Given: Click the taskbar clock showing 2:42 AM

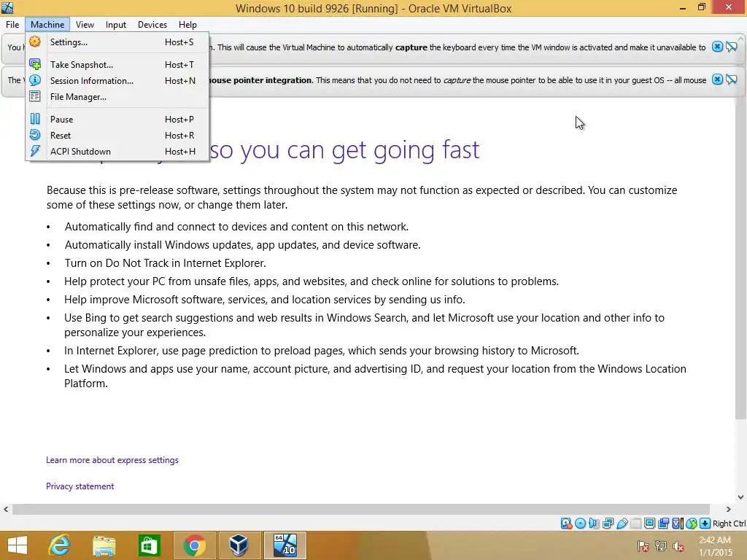Looking at the screenshot, I should tap(715, 545).
